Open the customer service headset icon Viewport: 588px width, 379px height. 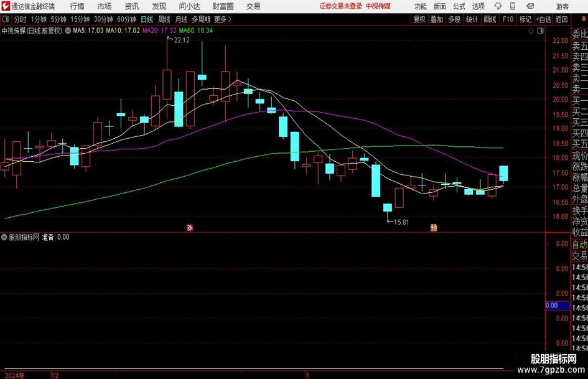point(498,6)
